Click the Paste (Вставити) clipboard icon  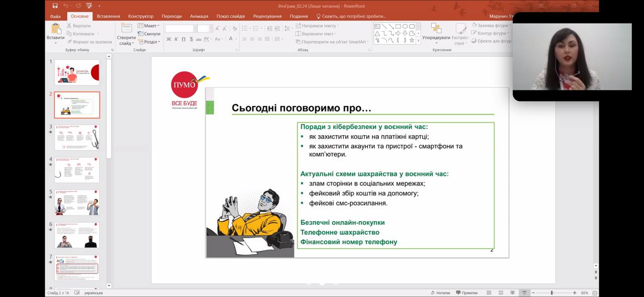point(55,29)
